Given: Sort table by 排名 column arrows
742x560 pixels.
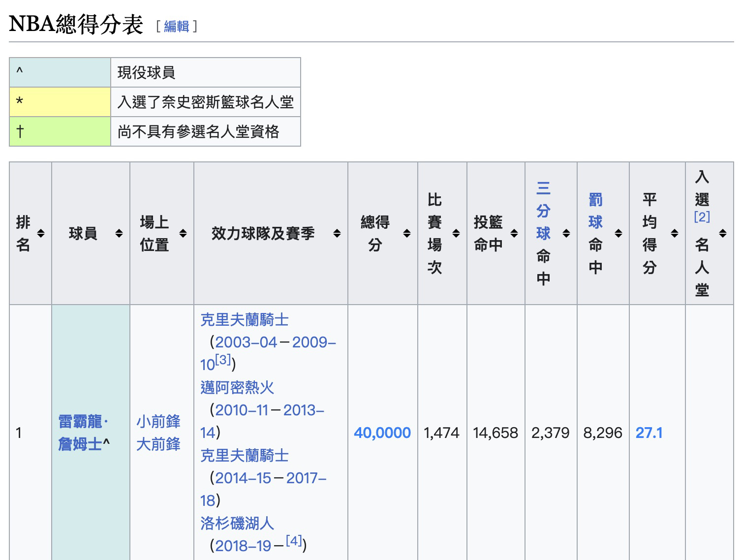Looking at the screenshot, I should point(41,233).
